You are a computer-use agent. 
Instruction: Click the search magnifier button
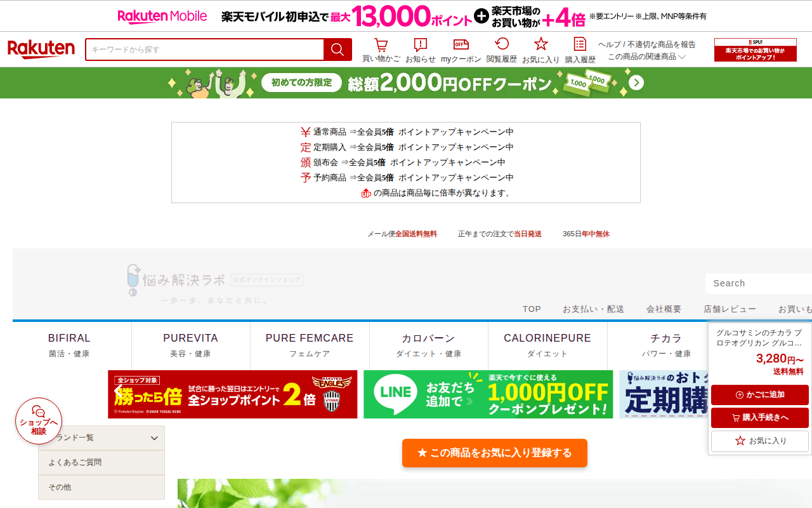pyautogui.click(x=337, y=50)
